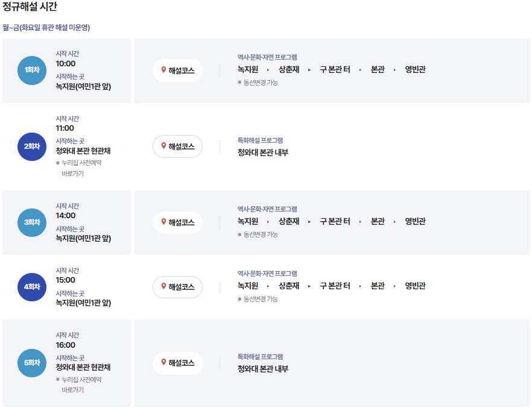Click the dark blue 2회차 circle badge
The image size is (532, 408).
click(x=31, y=146)
